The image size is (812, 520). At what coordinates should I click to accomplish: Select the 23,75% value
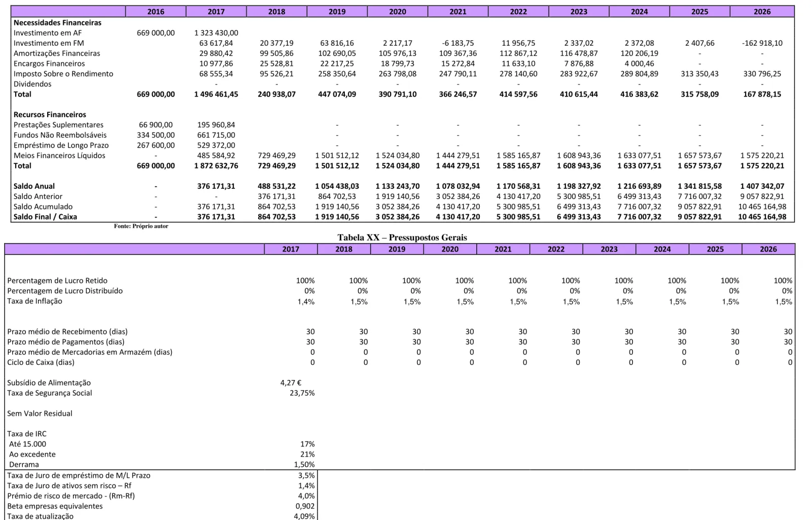tap(302, 393)
